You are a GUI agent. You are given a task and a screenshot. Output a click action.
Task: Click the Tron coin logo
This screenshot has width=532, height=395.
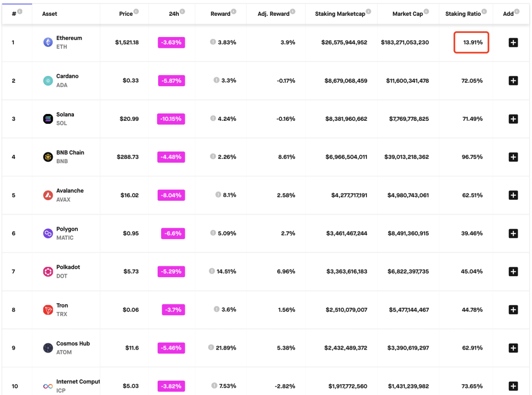(x=48, y=310)
